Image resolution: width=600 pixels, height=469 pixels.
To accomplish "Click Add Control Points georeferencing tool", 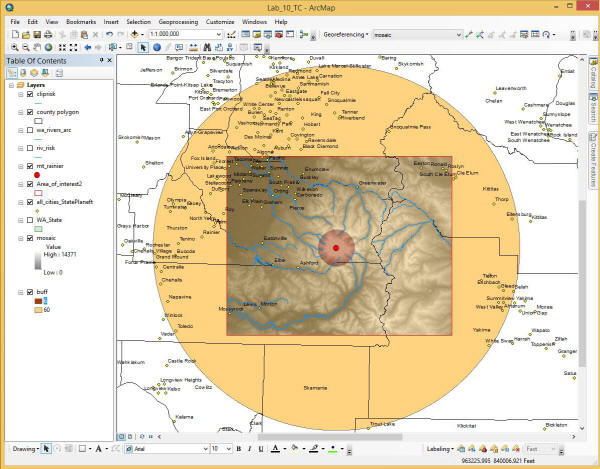I will point(469,35).
